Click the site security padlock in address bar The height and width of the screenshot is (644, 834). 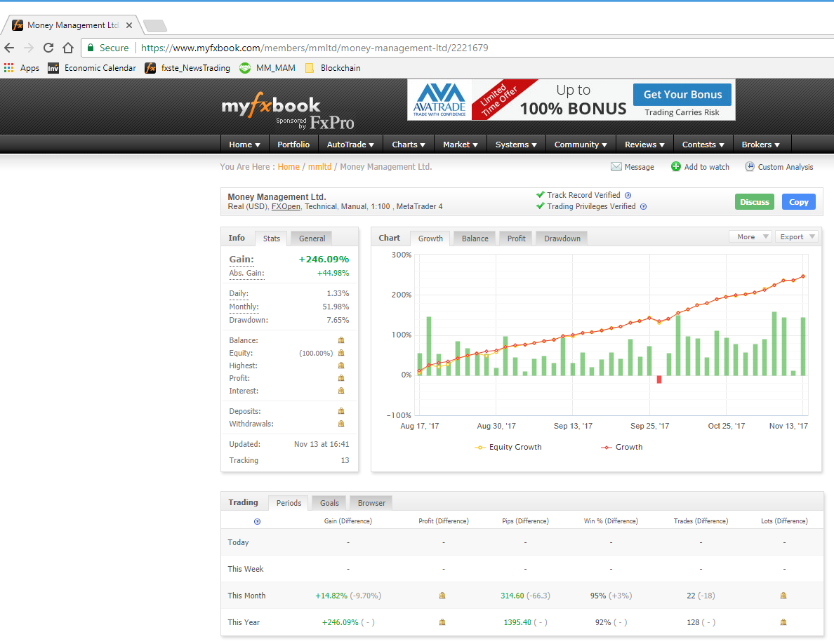pyautogui.click(x=91, y=48)
